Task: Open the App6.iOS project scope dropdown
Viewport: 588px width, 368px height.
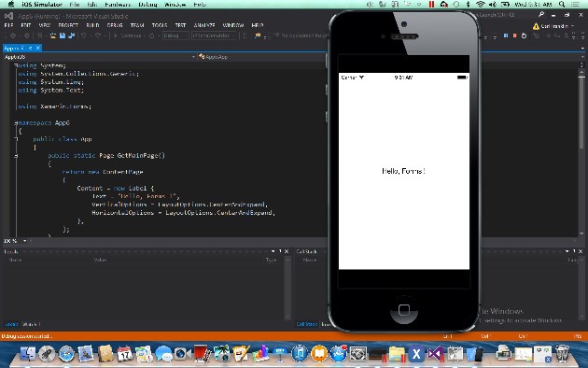Action: point(99,57)
